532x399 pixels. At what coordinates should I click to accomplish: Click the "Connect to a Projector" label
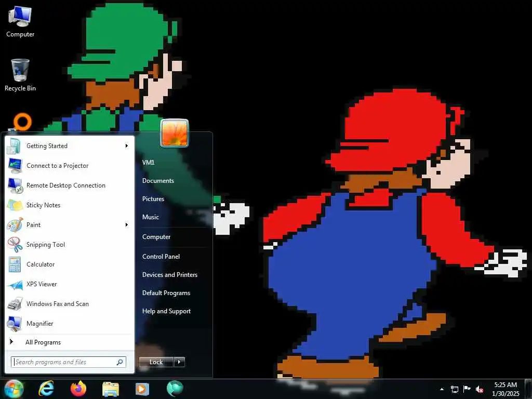pos(57,166)
